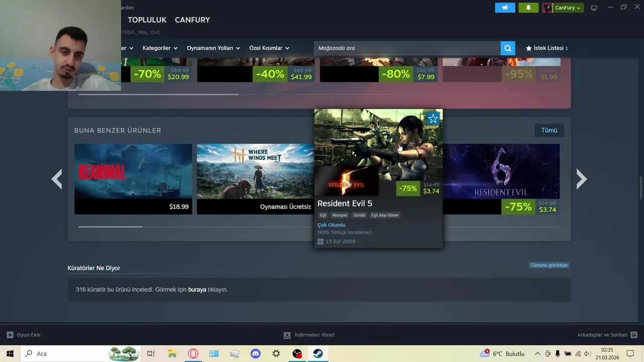Viewport: 644px width, 362px height.
Task: Expand the Özel Kısımlar dropdown
Action: click(269, 48)
